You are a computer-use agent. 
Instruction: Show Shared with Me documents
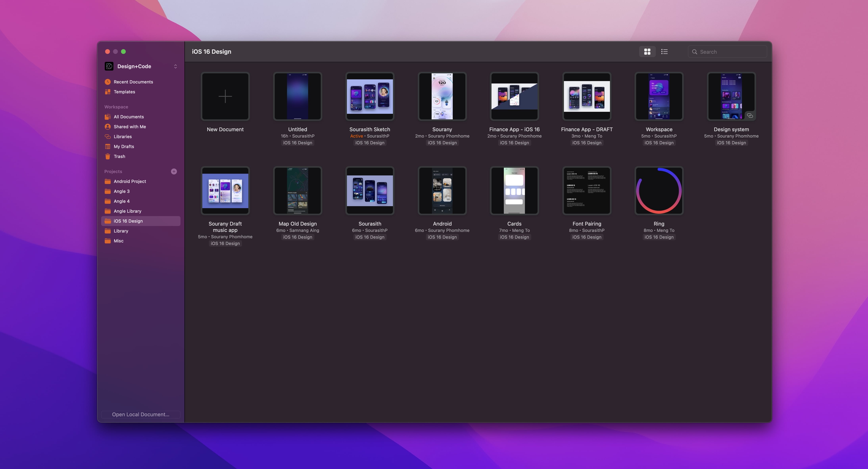pyautogui.click(x=129, y=127)
